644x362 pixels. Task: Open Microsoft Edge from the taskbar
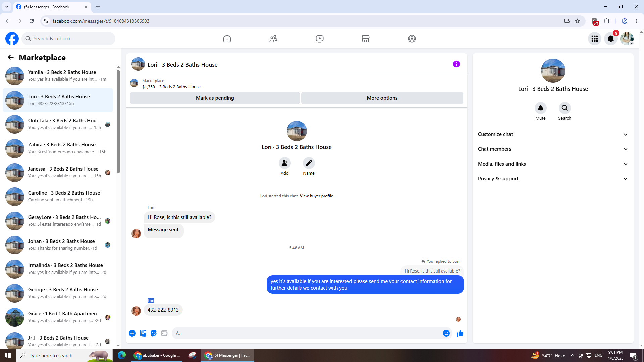coord(122,355)
